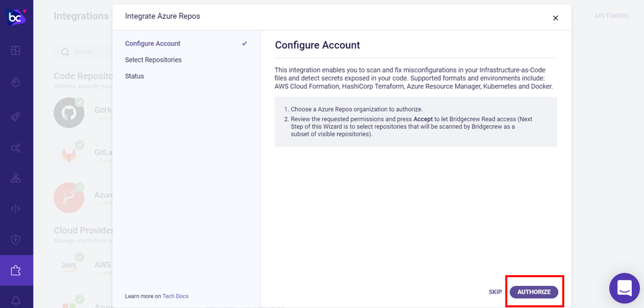644x308 pixels.
Task: Select the Status step
Action: [134, 76]
